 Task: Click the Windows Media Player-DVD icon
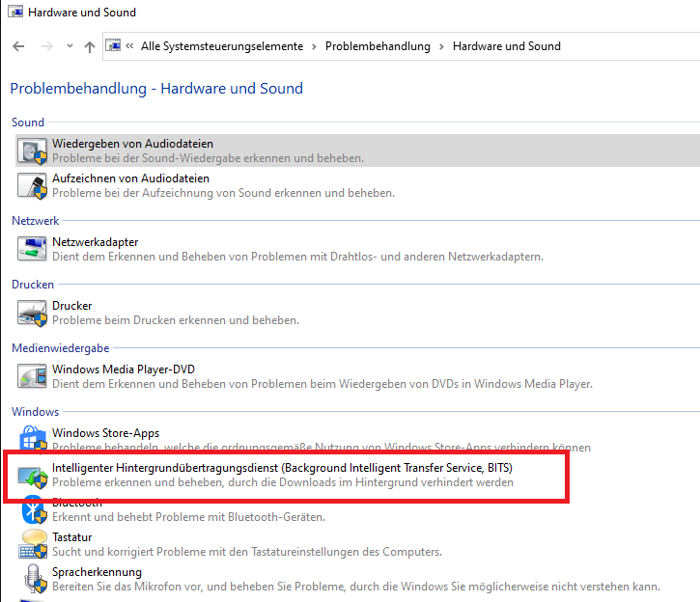click(32, 376)
